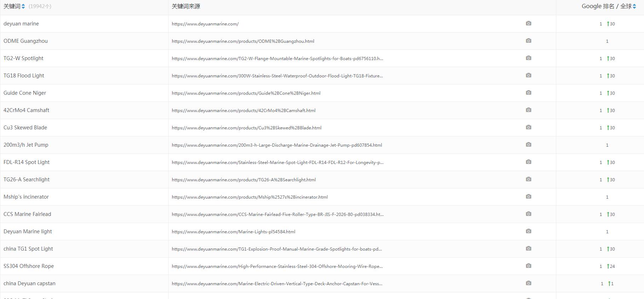Select keyword '200m3/h Jet Pump'
The image size is (644, 299).
(26, 145)
